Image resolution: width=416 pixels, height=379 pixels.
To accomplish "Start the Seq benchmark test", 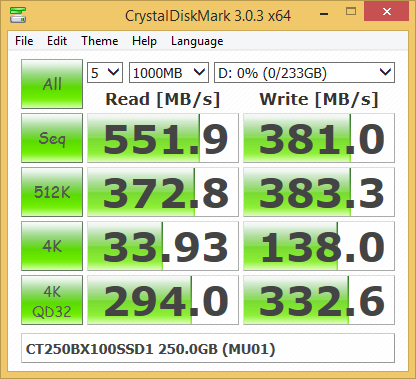I will pyautogui.click(x=52, y=138).
